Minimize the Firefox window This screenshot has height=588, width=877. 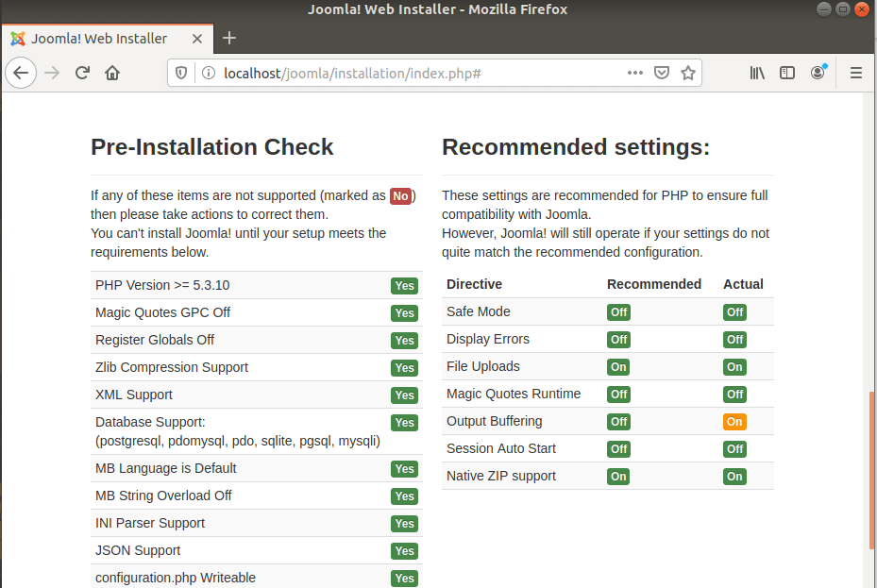[x=824, y=8]
